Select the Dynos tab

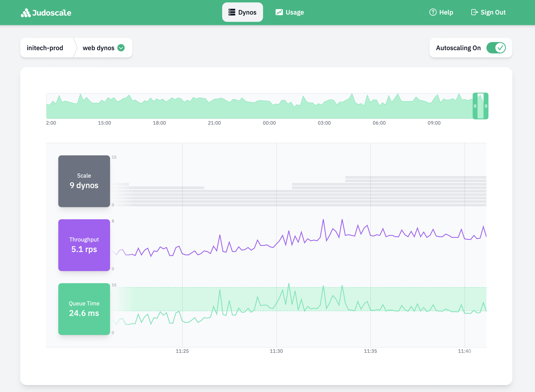pos(243,12)
